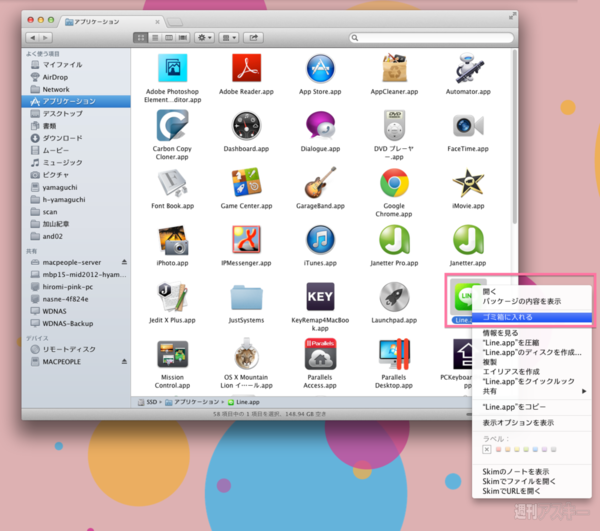
Task: Select the KeyRemap4MacBook.app icon
Action: pos(320,296)
